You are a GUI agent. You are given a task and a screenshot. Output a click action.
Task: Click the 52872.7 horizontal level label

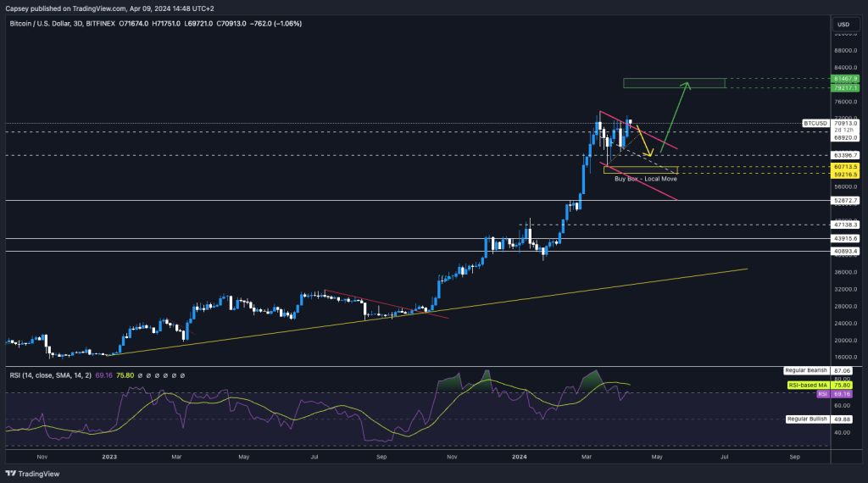click(x=845, y=200)
